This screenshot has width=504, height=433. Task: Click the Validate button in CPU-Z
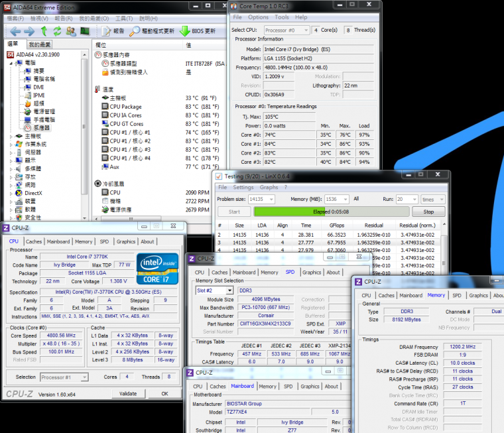tap(127, 393)
